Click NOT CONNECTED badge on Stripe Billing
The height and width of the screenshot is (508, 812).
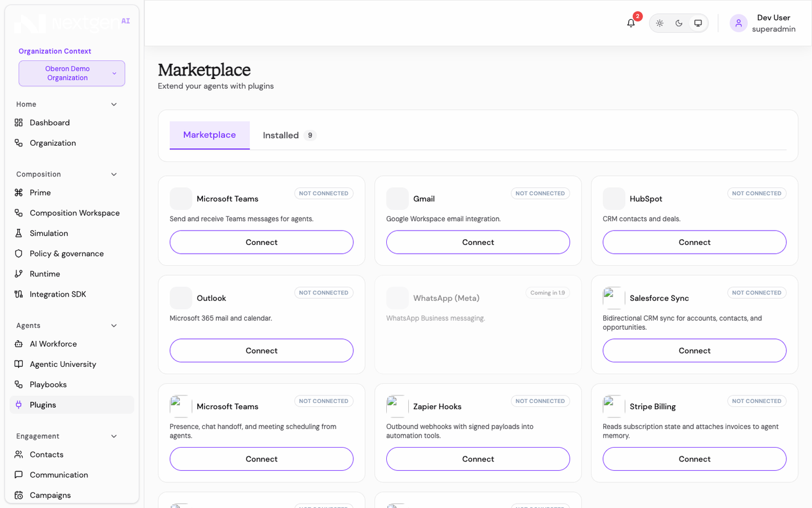point(756,401)
